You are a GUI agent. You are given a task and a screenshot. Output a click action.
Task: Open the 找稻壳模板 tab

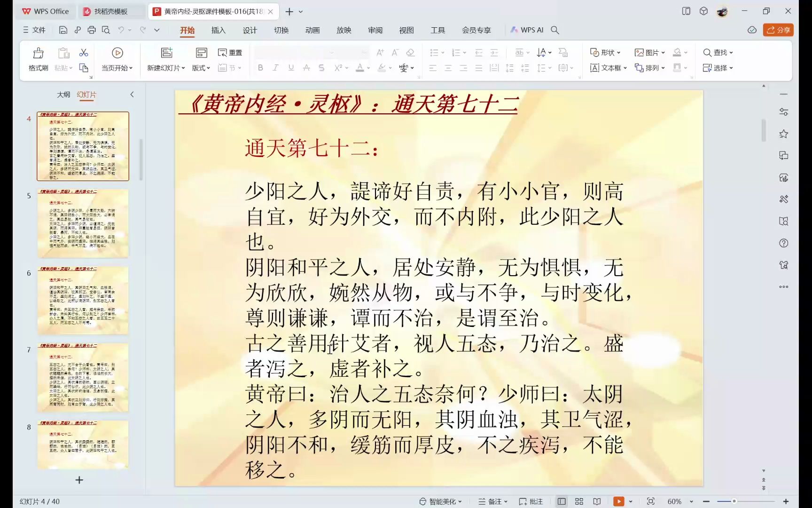[111, 11]
